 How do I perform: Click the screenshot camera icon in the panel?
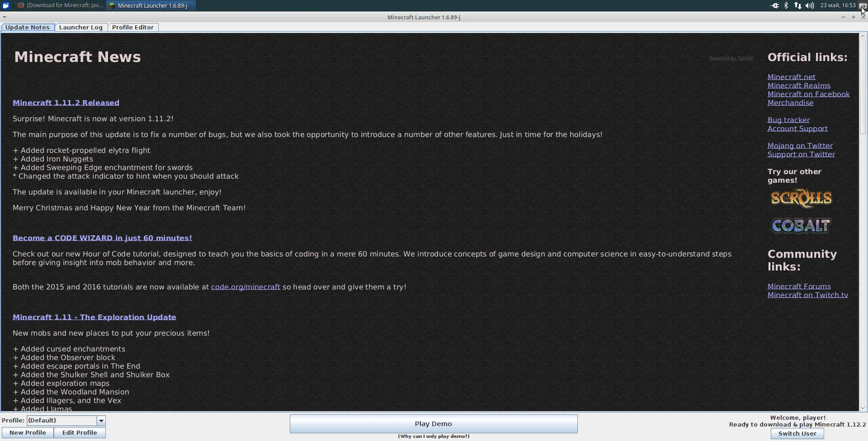[863, 5]
